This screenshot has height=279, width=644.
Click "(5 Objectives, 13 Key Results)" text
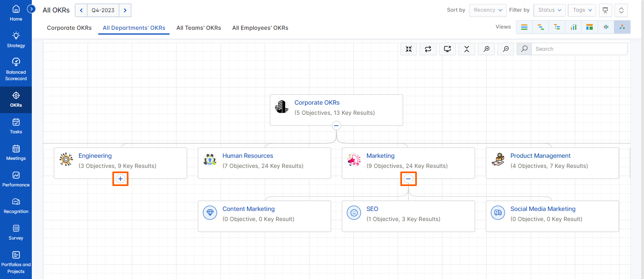tap(335, 113)
